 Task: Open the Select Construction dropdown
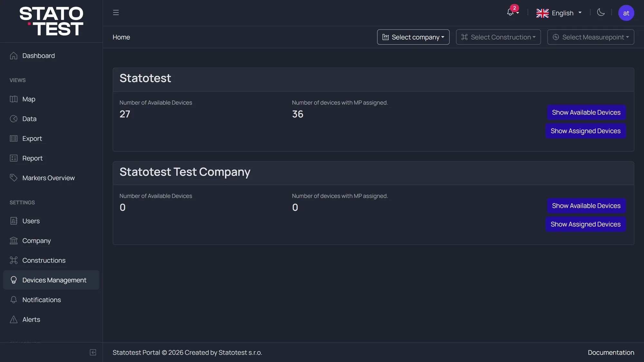498,37
